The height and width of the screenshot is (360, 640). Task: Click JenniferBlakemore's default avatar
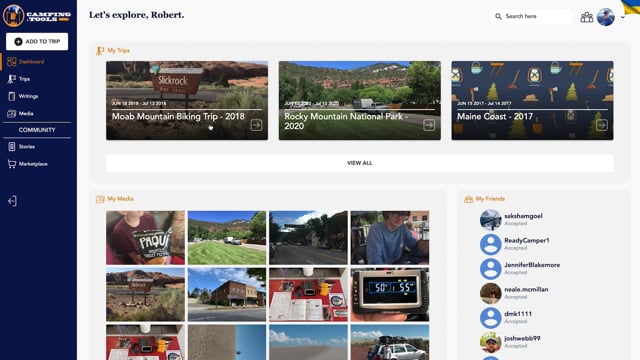490,269
